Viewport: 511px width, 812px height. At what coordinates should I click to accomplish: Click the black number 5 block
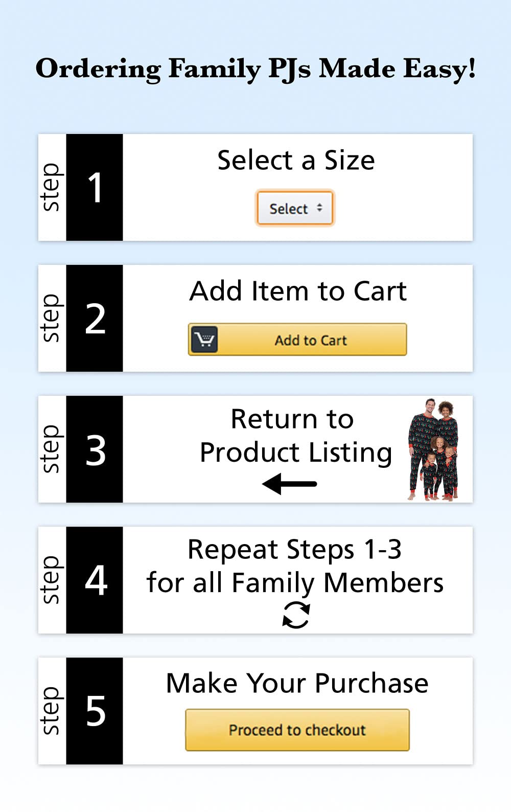(x=95, y=711)
